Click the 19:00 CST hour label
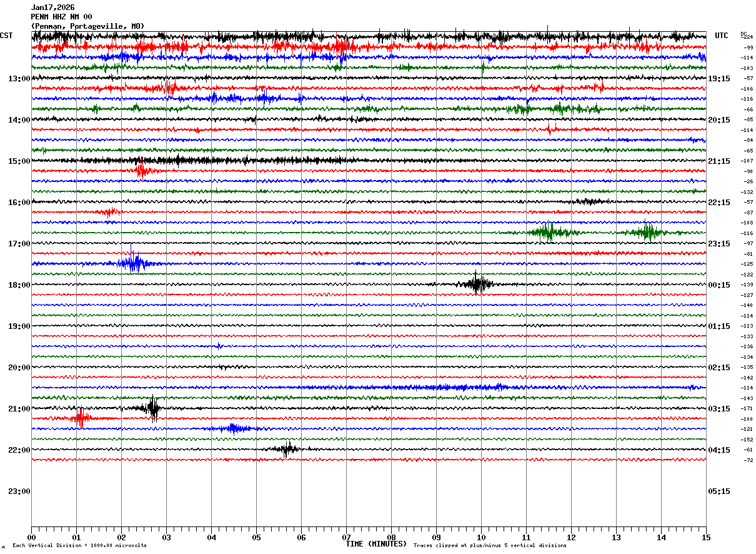The height and width of the screenshot is (554, 756). pos(19,326)
